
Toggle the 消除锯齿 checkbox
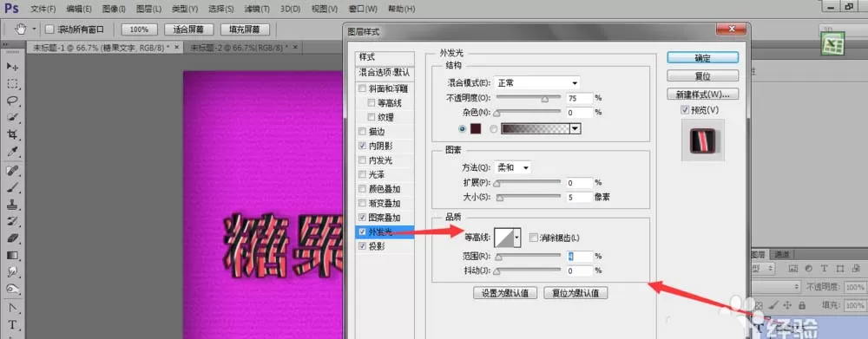click(x=534, y=238)
